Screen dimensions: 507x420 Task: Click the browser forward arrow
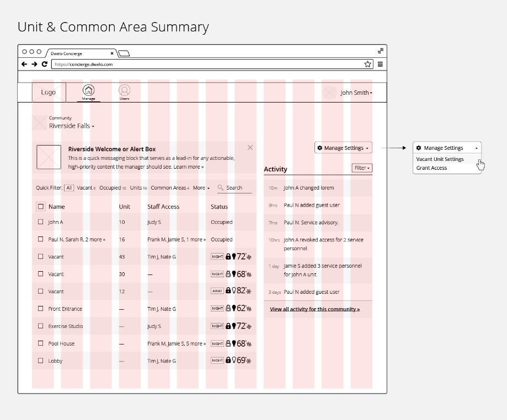coord(34,64)
